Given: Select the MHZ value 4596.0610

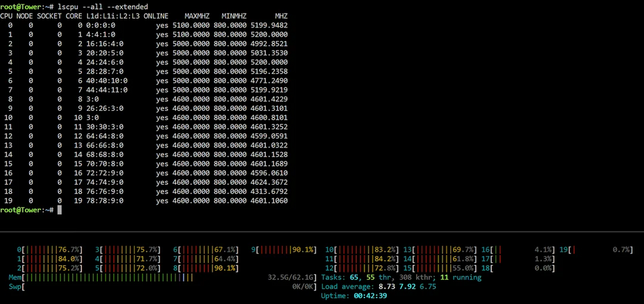Looking at the screenshot, I should pyautogui.click(x=269, y=173).
